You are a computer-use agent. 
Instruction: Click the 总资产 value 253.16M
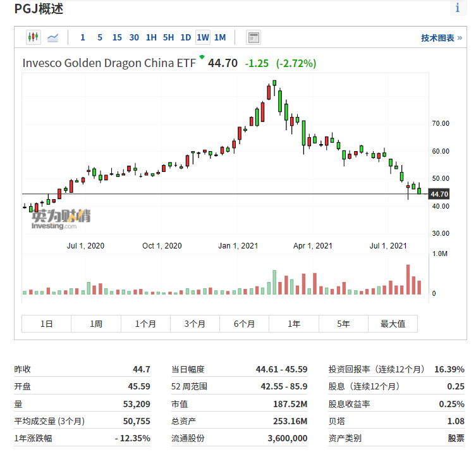[290, 421]
